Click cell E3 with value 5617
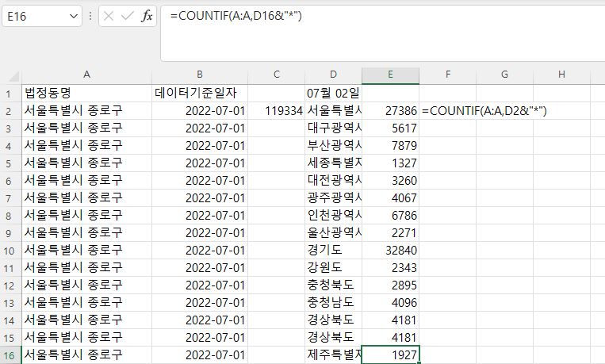 click(390, 128)
